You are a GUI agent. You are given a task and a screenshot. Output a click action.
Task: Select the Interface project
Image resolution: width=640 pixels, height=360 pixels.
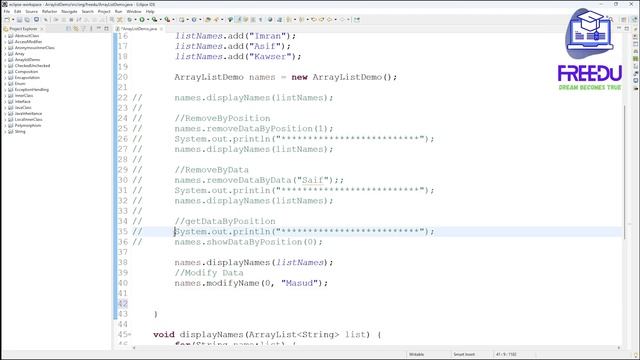pyautogui.click(x=23, y=102)
